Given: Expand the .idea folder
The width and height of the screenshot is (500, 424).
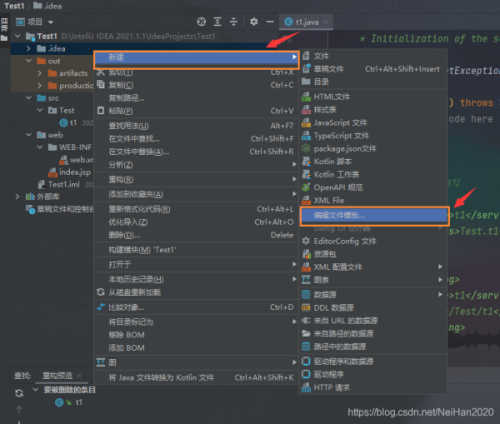Looking at the screenshot, I should [x=29, y=49].
